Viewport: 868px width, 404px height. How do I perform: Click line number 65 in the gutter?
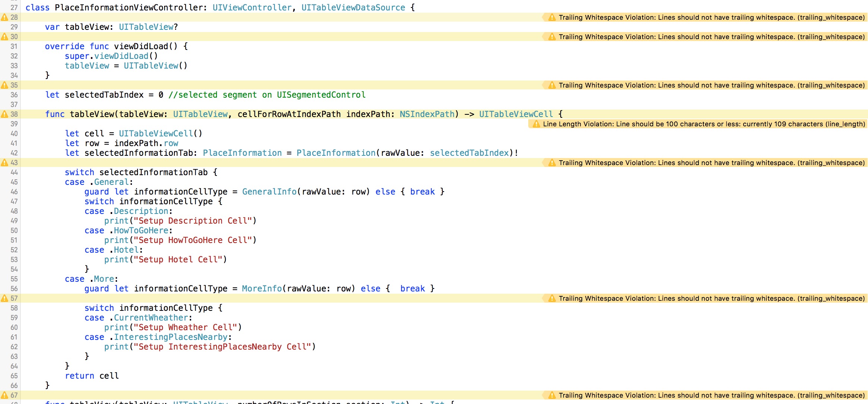coord(14,376)
